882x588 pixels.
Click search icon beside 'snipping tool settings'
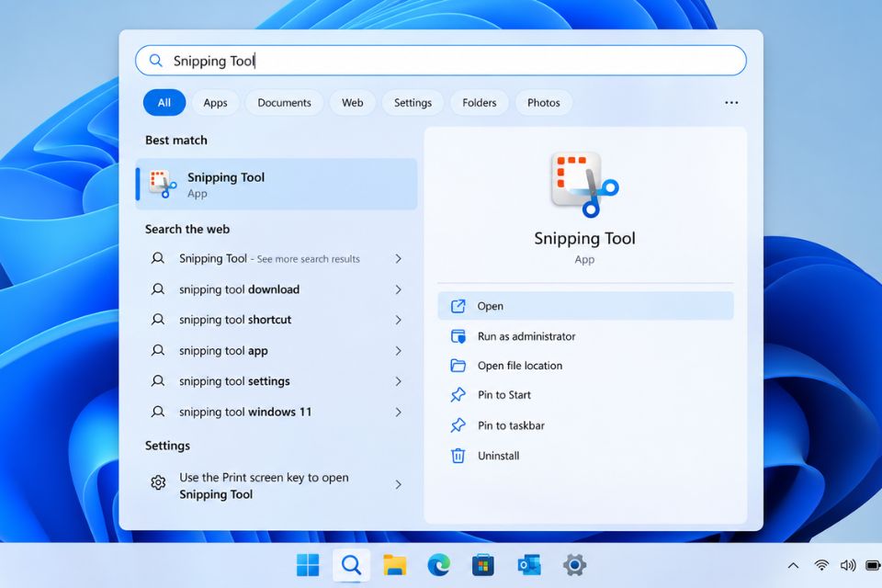158,381
